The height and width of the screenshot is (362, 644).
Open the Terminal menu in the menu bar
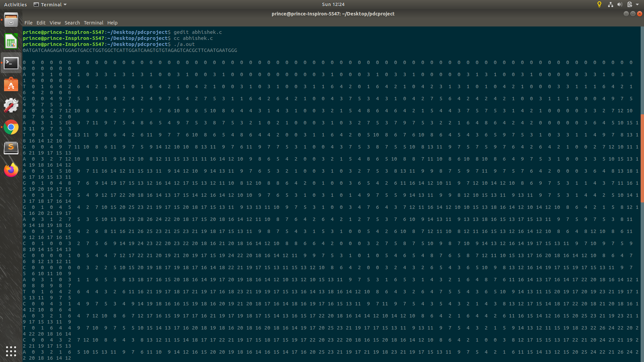click(93, 23)
